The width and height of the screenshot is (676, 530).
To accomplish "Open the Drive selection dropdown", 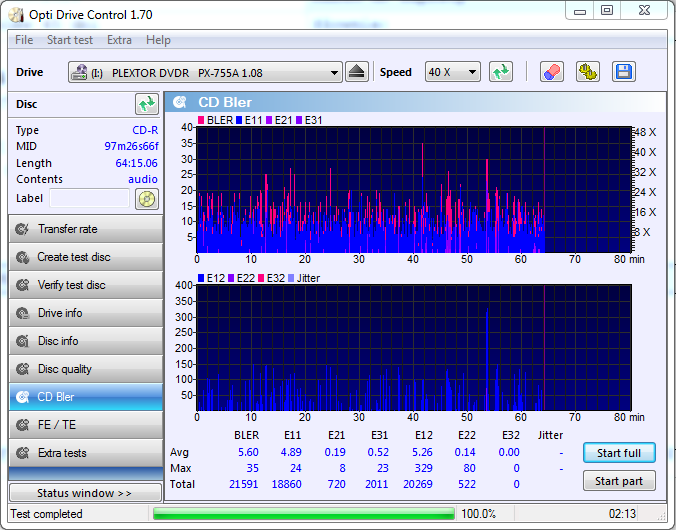I will coord(205,72).
